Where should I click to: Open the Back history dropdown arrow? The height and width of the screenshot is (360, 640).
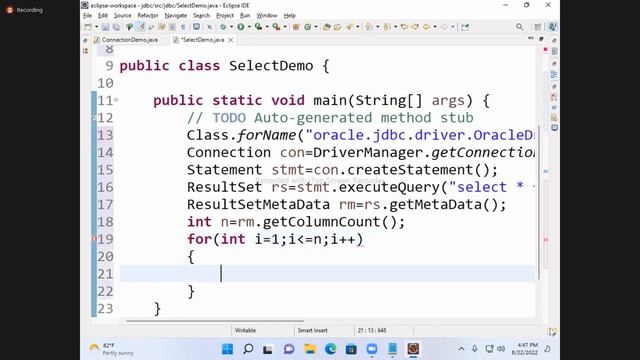click(x=435, y=27)
